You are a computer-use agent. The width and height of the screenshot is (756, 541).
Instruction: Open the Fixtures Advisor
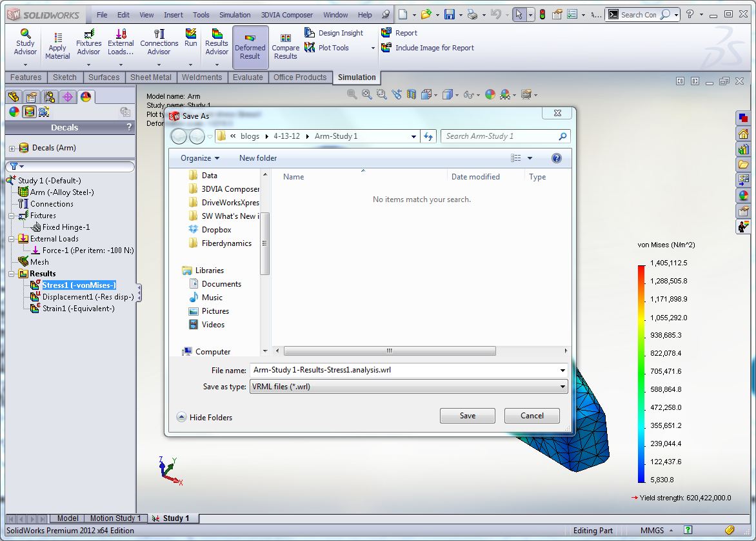[89, 41]
